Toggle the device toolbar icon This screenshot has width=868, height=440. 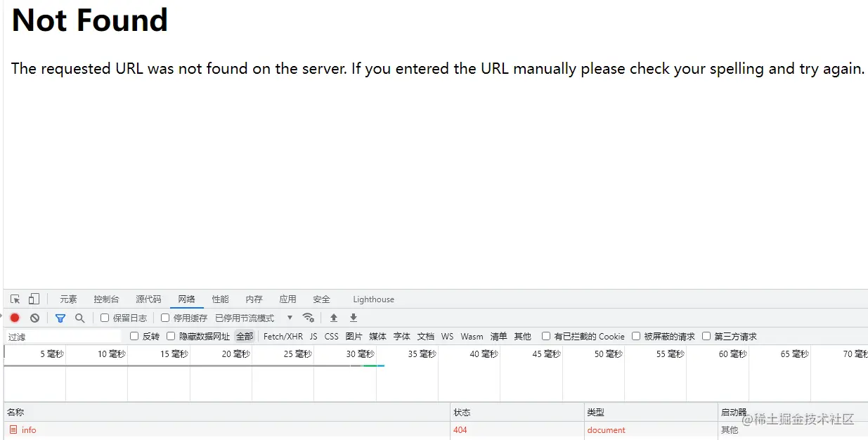click(34, 299)
